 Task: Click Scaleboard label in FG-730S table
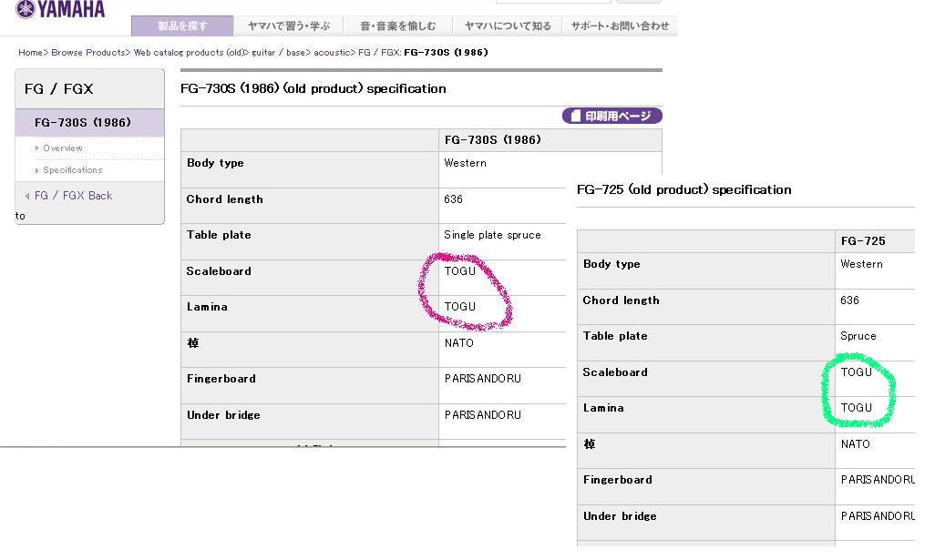(x=219, y=271)
